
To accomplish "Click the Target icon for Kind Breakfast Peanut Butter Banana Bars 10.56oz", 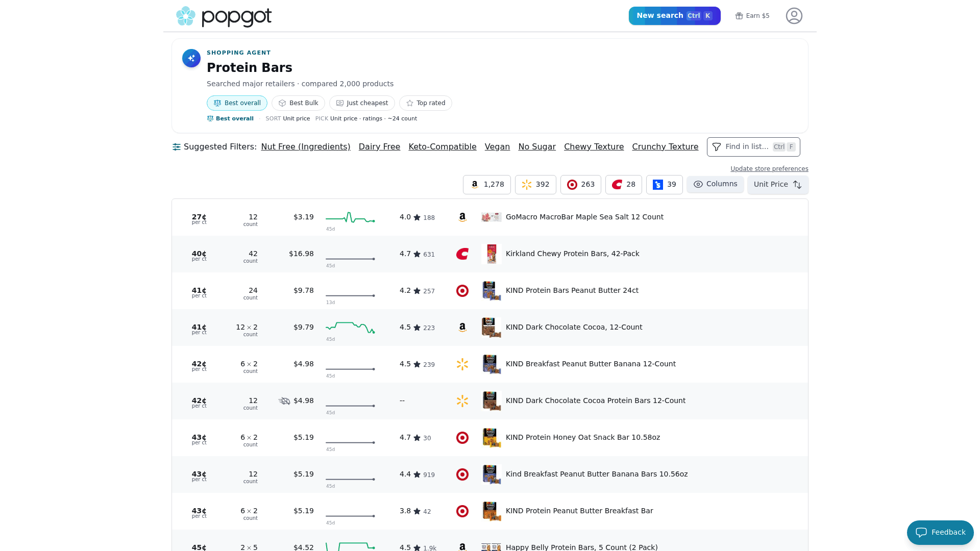I will pyautogui.click(x=462, y=474).
